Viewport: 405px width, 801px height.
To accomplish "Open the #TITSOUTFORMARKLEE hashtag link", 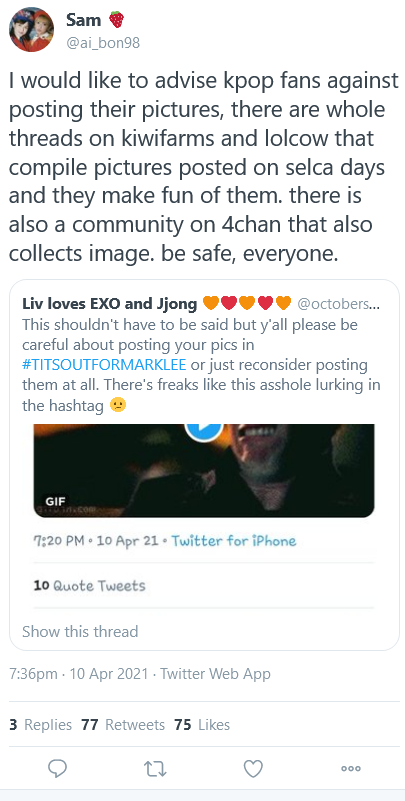I will [x=105, y=365].
